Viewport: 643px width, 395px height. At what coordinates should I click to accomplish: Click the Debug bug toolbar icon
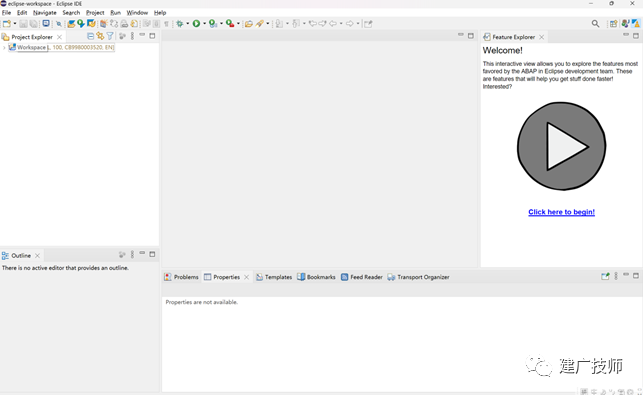click(180, 24)
